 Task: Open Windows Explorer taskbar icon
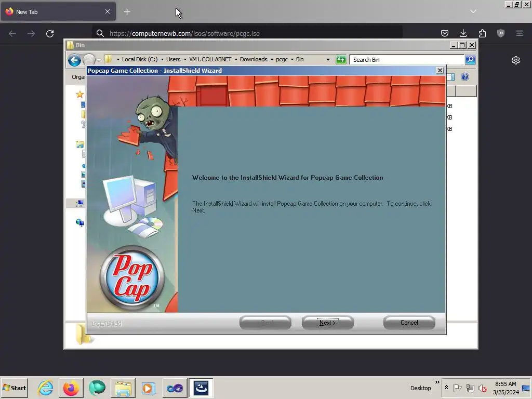123,388
